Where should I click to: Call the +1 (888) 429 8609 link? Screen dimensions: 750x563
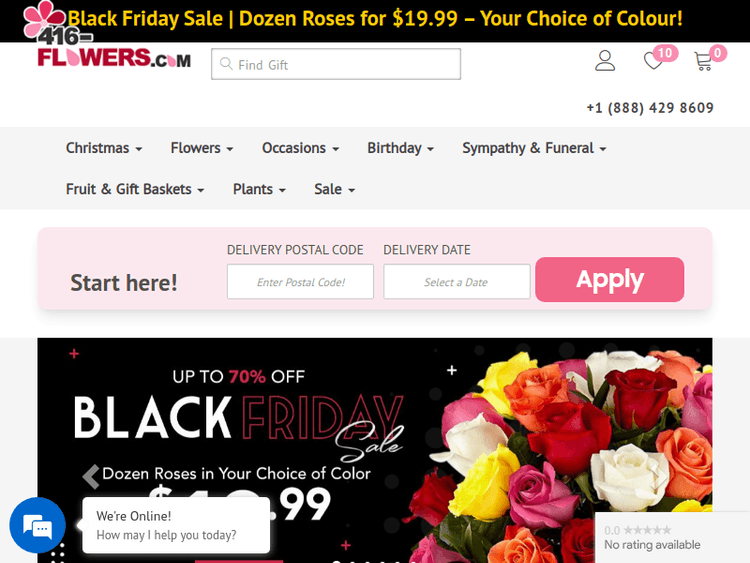pyautogui.click(x=650, y=108)
